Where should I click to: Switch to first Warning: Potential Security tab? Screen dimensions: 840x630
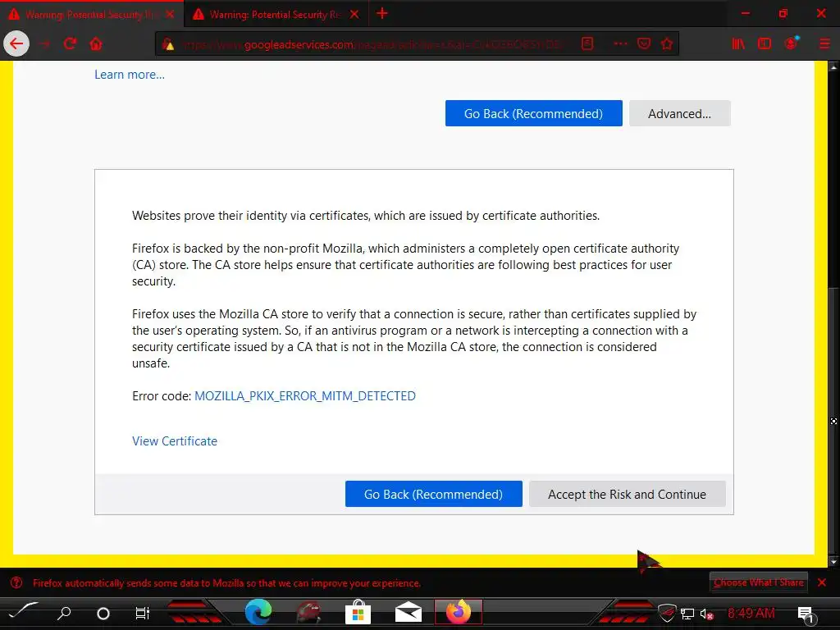point(91,15)
